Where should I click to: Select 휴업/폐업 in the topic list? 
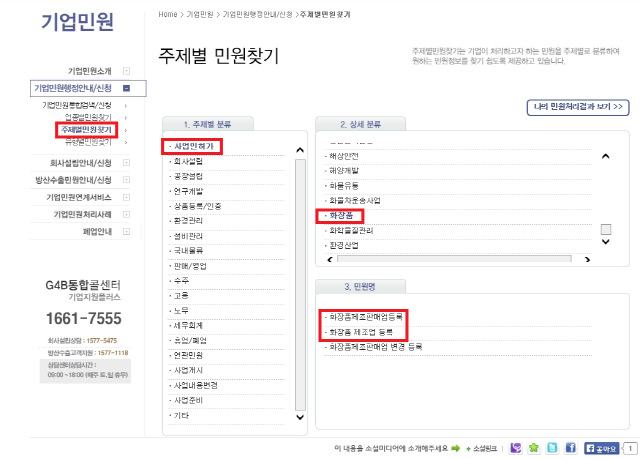(190, 340)
